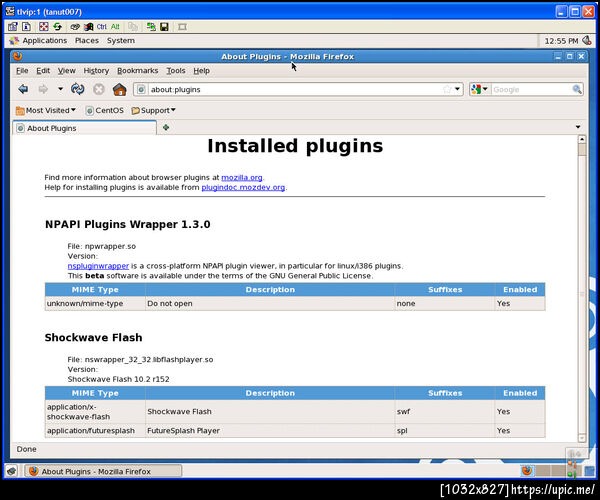Toggle VNC full screen mode icon

click(44, 26)
